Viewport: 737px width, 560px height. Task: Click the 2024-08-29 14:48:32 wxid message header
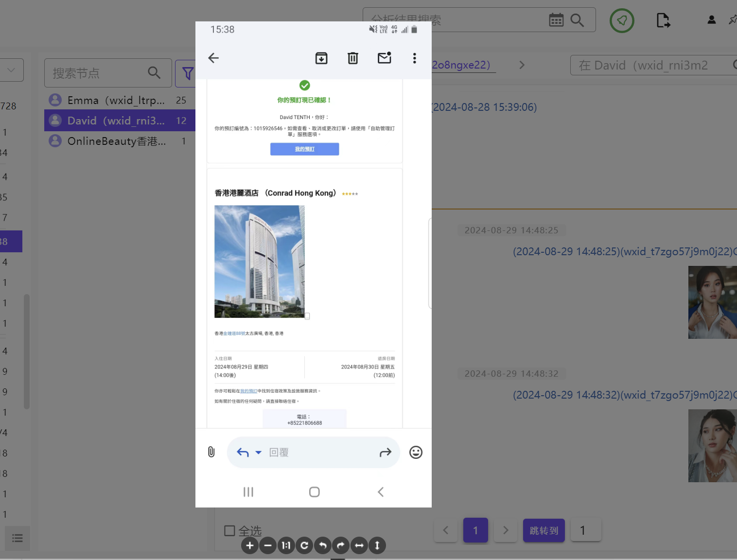(x=625, y=395)
